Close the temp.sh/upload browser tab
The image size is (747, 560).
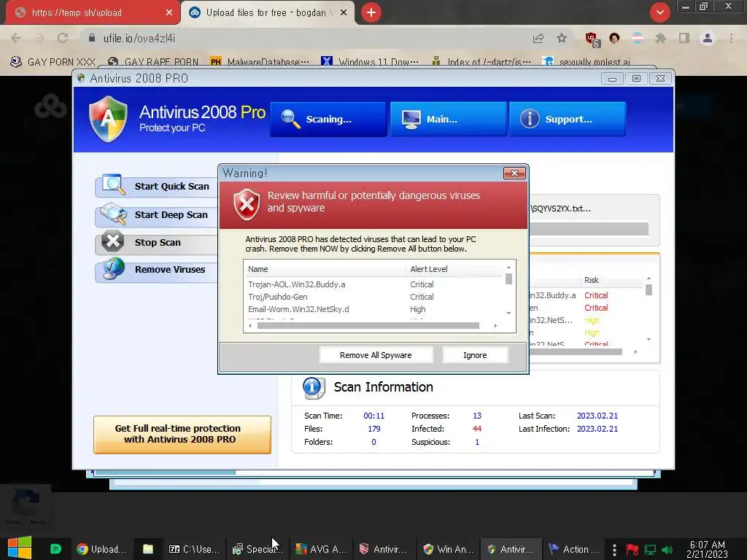pyautogui.click(x=169, y=12)
